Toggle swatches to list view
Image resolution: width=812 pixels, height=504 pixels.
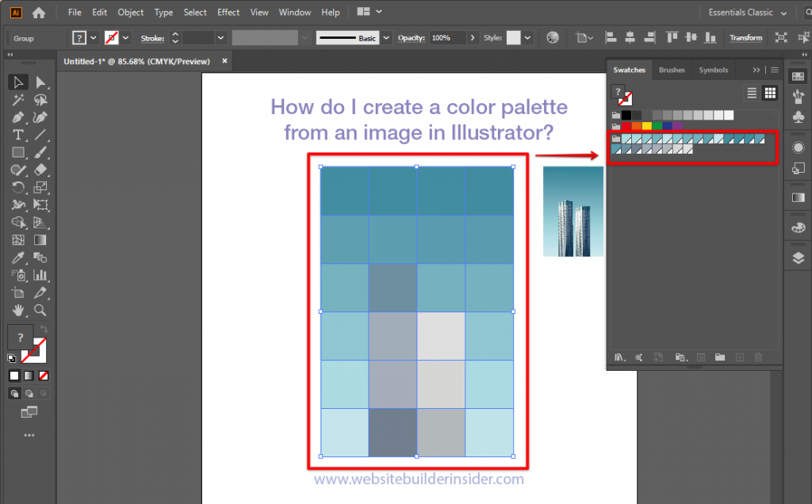(751, 93)
